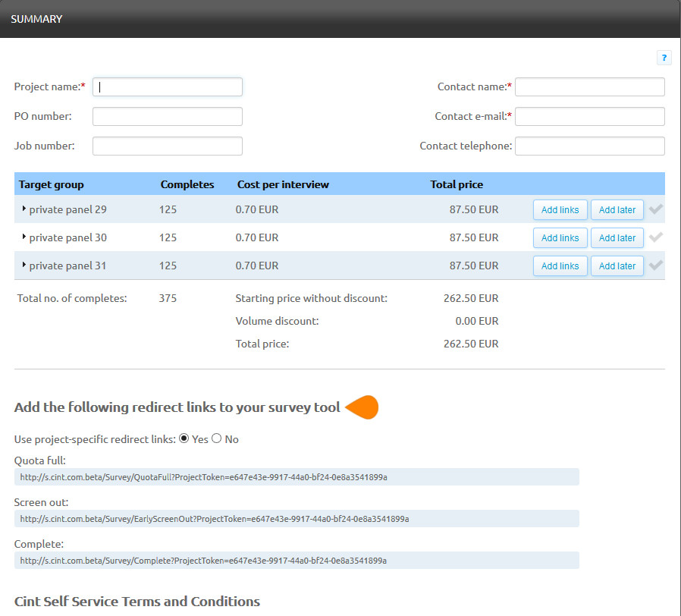Focus the Project name input field
Image resolution: width=681 pixels, height=616 pixels.
pyautogui.click(x=168, y=87)
